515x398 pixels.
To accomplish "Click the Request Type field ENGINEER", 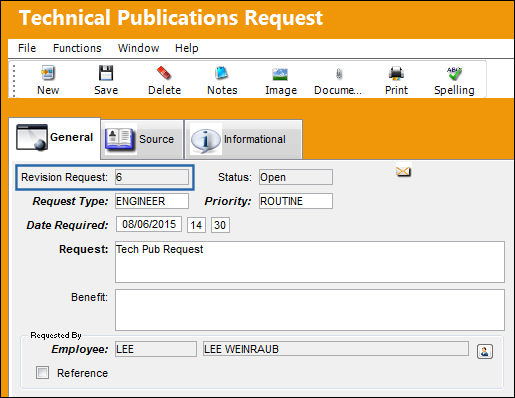I will 152,201.
